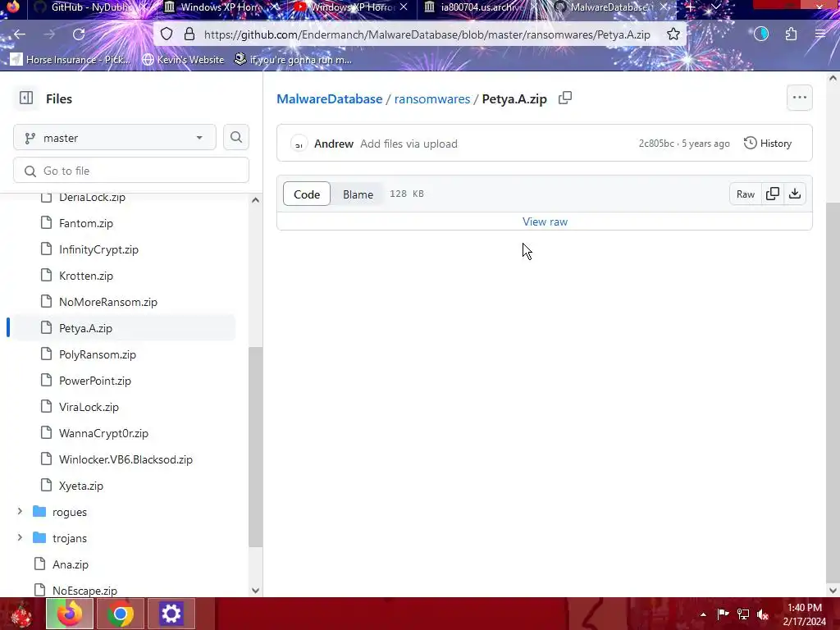The height and width of the screenshot is (630, 840).
Task: Expand the rogues folder
Action: (x=20, y=512)
